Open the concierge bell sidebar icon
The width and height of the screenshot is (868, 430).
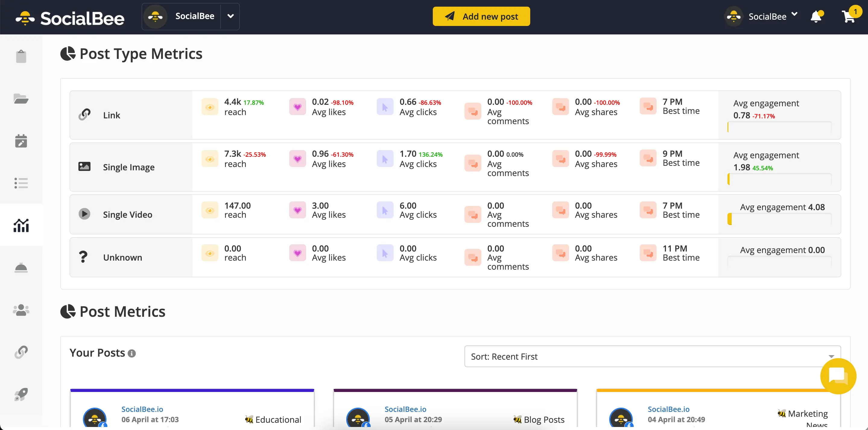coord(21,268)
